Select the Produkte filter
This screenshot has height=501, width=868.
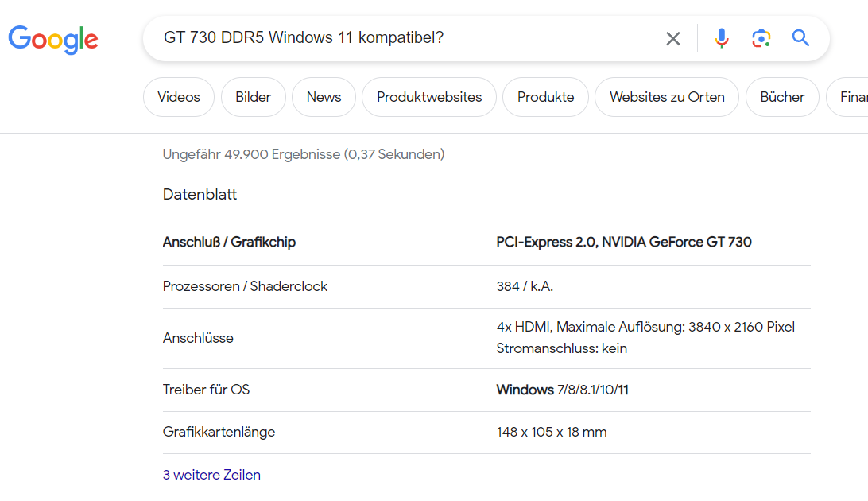coord(545,97)
